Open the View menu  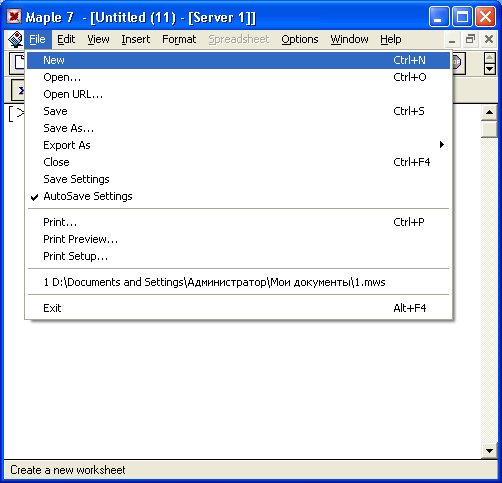point(98,39)
